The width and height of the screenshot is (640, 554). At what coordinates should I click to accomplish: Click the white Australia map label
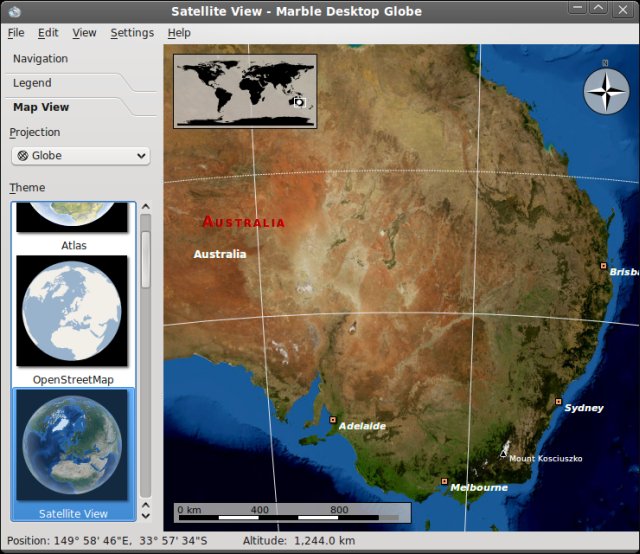pos(220,254)
